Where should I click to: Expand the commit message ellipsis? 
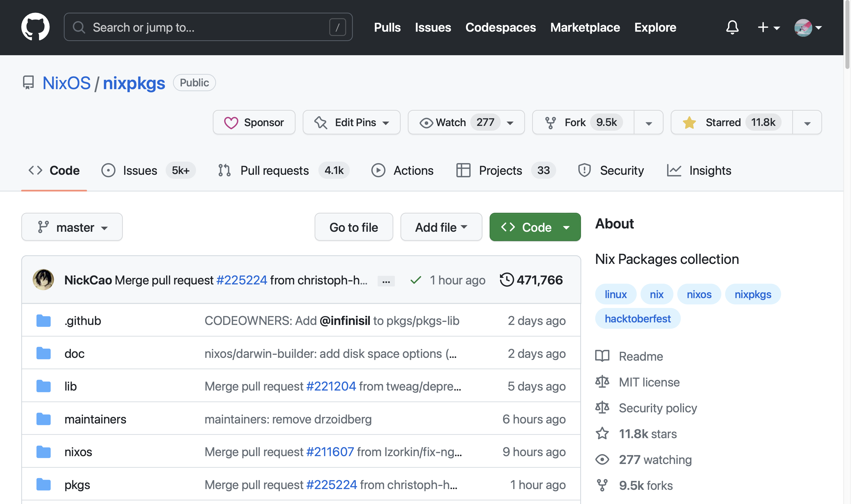click(386, 281)
